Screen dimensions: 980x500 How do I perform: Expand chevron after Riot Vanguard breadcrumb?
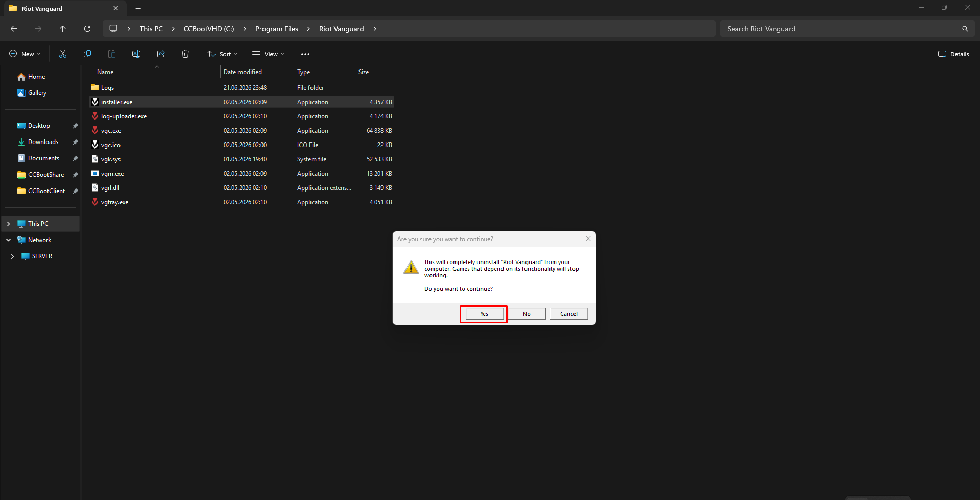pyautogui.click(x=375, y=29)
